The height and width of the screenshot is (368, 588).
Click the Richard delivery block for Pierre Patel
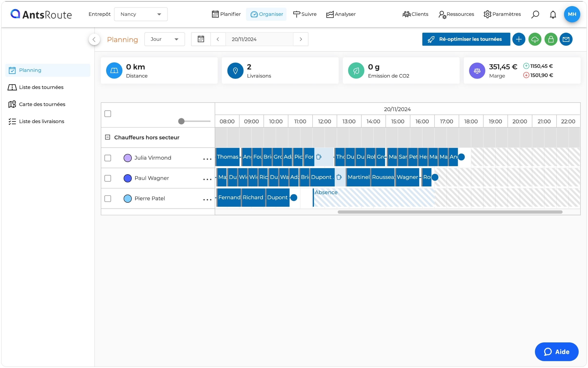(253, 197)
